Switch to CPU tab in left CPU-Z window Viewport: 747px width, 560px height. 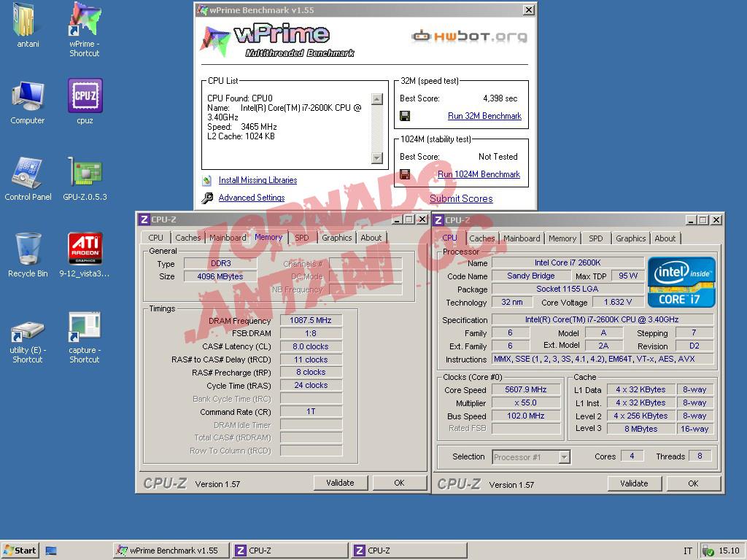[156, 238]
